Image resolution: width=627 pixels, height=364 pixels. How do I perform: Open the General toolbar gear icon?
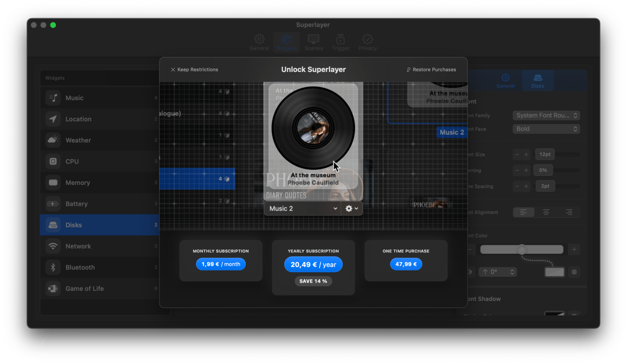tap(259, 39)
